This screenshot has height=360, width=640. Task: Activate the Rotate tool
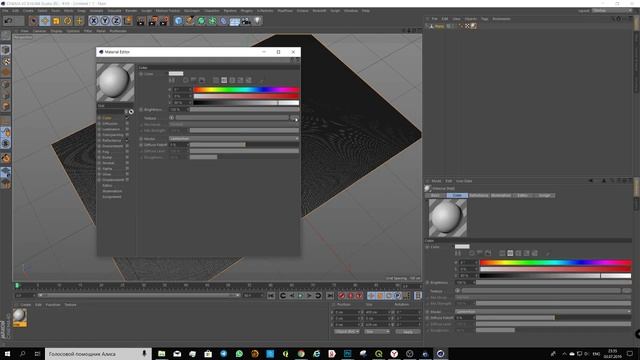coord(68,21)
